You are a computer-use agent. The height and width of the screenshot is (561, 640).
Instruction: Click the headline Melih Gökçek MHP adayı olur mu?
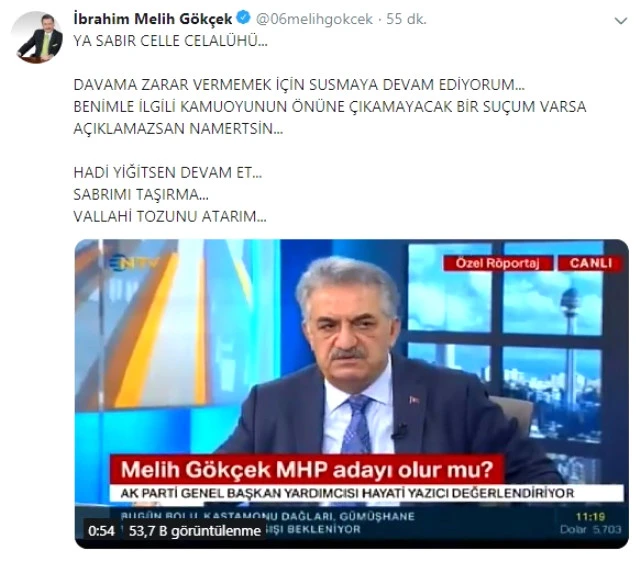tap(307, 469)
